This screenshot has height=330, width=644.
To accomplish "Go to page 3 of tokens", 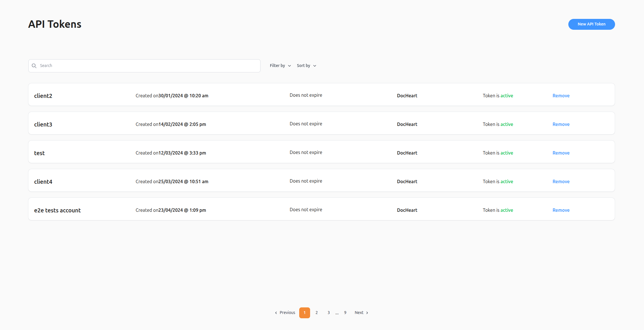I will coord(328,313).
